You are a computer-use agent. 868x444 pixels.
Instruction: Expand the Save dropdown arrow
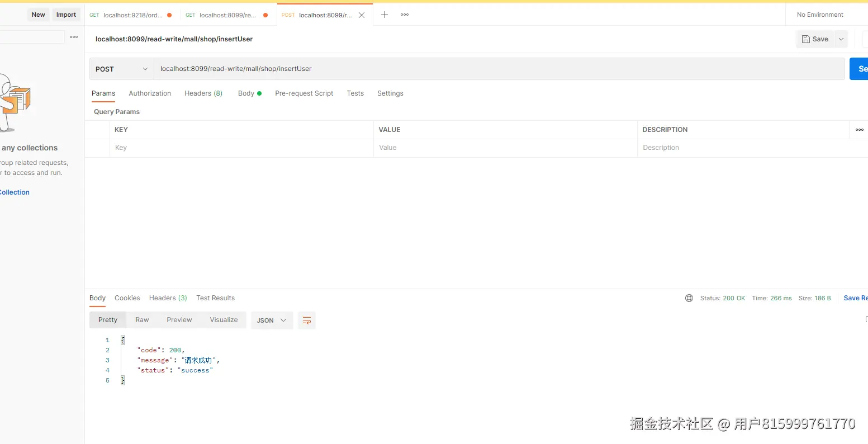pyautogui.click(x=841, y=39)
